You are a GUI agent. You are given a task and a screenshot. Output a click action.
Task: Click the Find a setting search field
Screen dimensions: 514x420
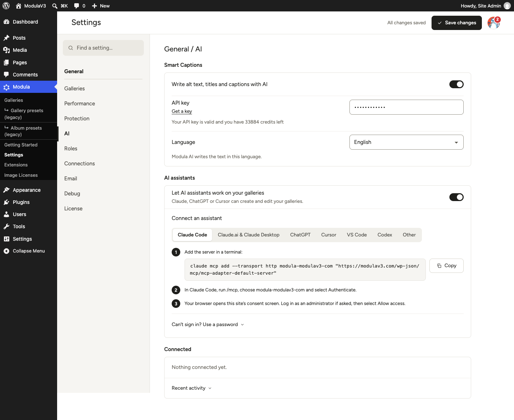[x=104, y=48]
